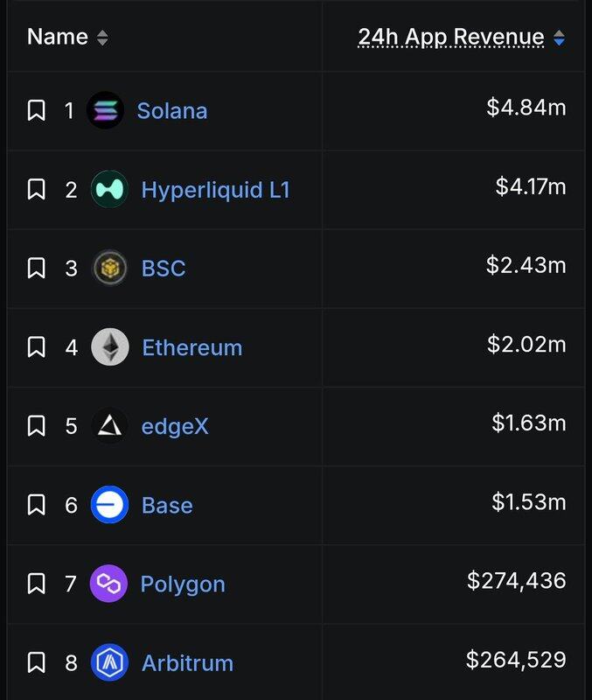Open the Polygon chain link
The height and width of the screenshot is (700, 592).
tap(183, 584)
